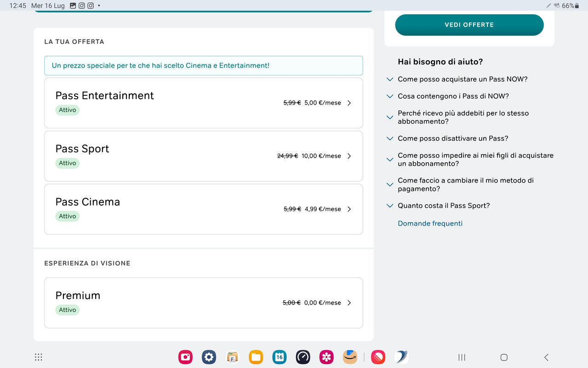Launch the Amazon Shopping app
Viewport: 588px width, 368px height.
[x=350, y=357]
